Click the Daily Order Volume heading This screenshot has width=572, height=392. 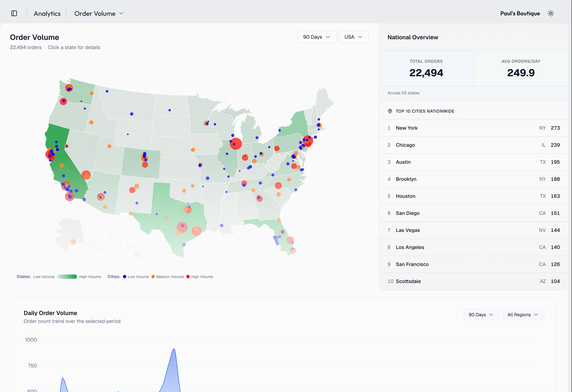point(50,313)
